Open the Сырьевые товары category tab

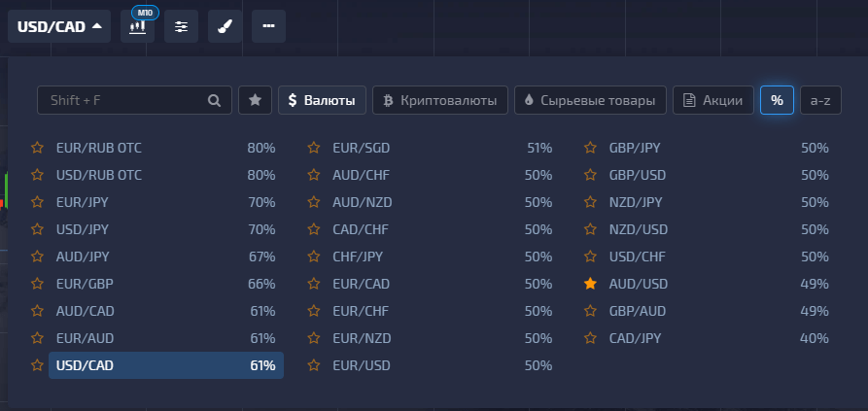point(590,100)
